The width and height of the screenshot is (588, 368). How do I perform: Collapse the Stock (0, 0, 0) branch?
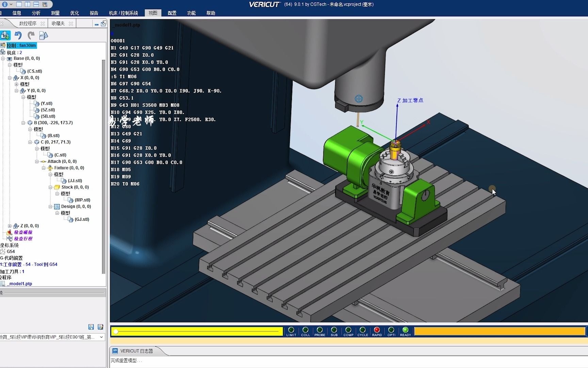point(50,187)
